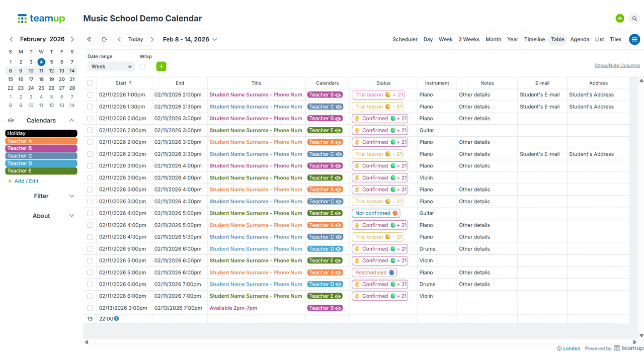This screenshot has height=362, width=644.
Task: Open the Date range Week dropdown
Action: pos(111,66)
